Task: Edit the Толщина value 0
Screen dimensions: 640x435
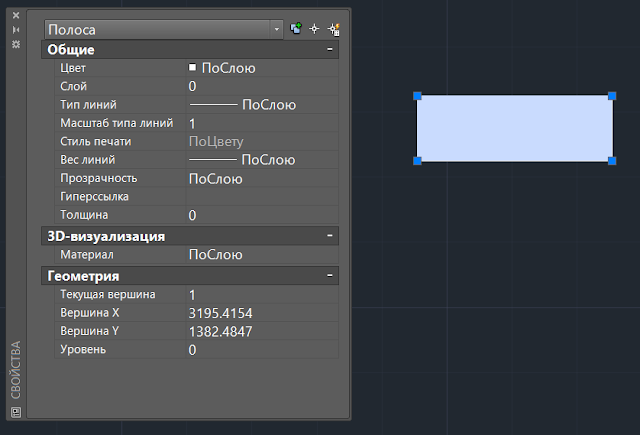Action: pyautogui.click(x=262, y=215)
